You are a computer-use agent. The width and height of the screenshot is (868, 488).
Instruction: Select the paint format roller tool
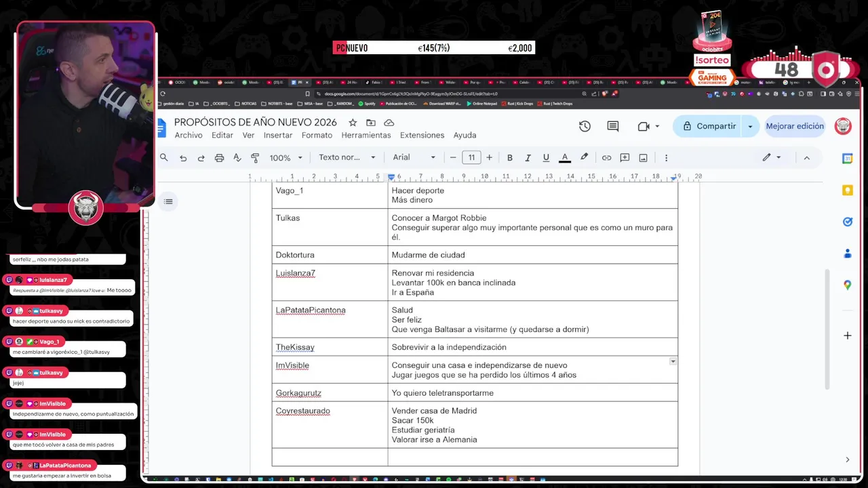tap(255, 158)
